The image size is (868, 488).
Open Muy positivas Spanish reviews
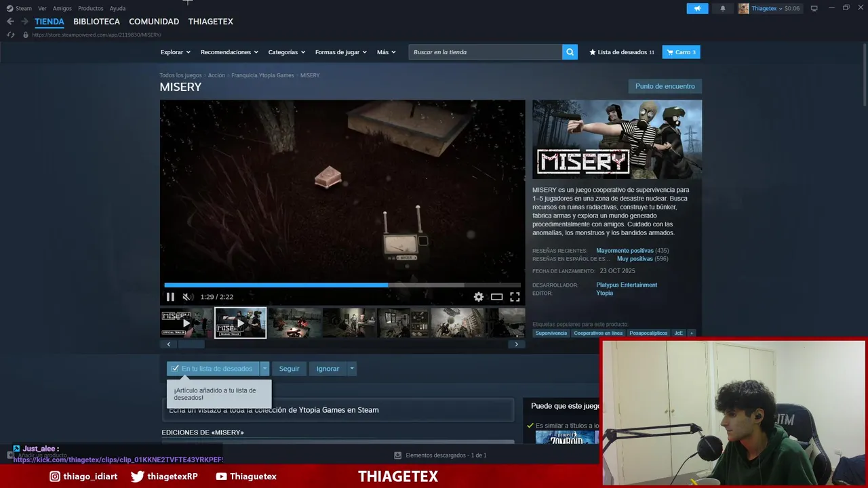(x=635, y=259)
